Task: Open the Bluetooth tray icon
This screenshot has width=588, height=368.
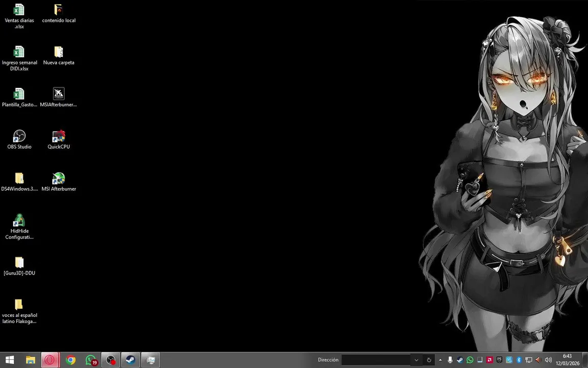Action: point(519,360)
